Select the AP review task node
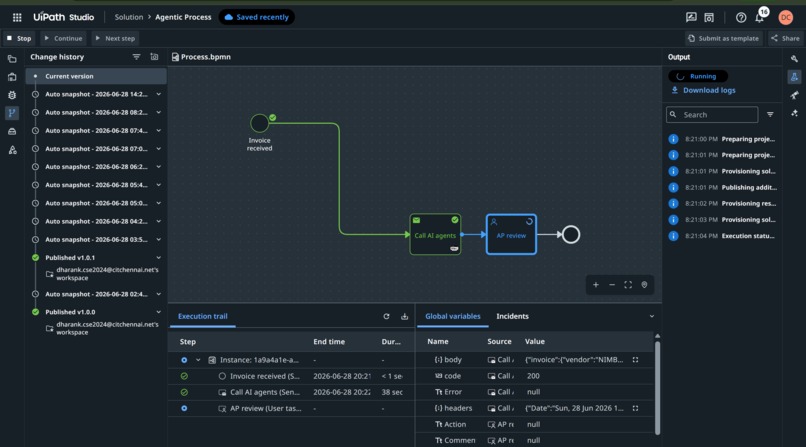This screenshot has height=447, width=806. click(x=511, y=234)
